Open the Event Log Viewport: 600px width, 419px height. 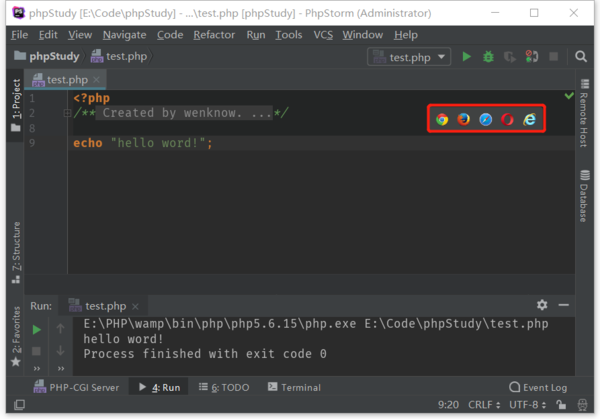[x=538, y=387]
